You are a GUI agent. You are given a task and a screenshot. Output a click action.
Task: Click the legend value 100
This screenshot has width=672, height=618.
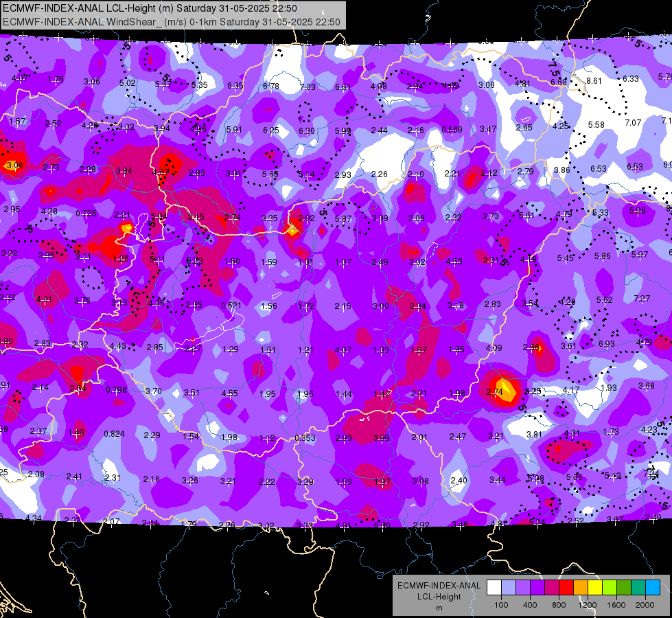[x=501, y=605]
